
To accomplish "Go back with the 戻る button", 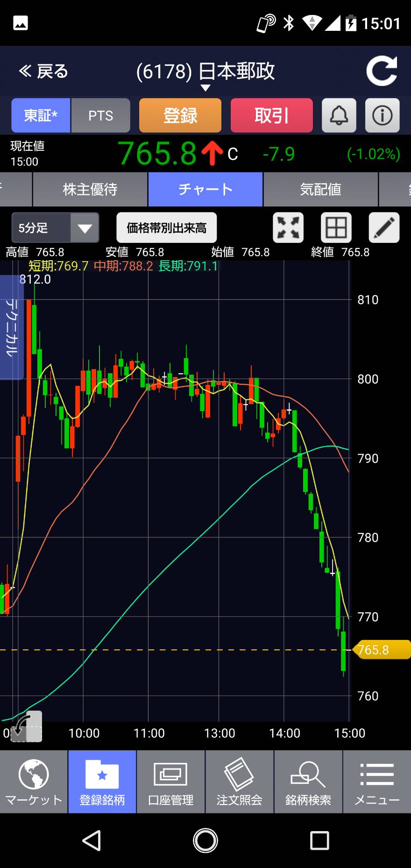I will click(43, 71).
